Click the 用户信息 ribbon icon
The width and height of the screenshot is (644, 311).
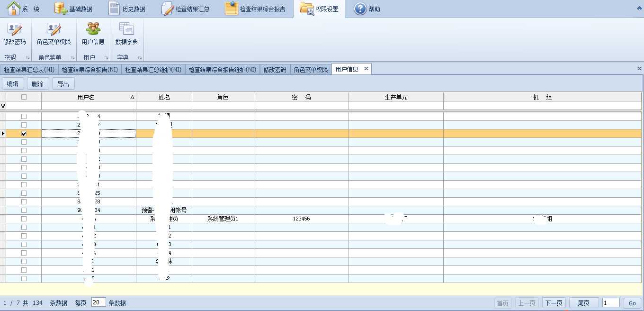pyautogui.click(x=93, y=34)
